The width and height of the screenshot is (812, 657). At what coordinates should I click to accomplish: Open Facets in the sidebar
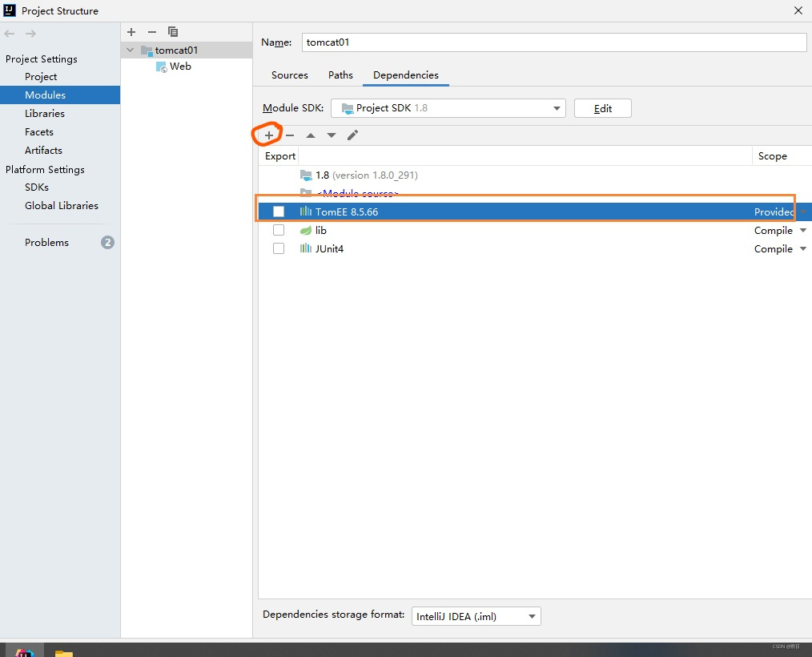point(39,132)
